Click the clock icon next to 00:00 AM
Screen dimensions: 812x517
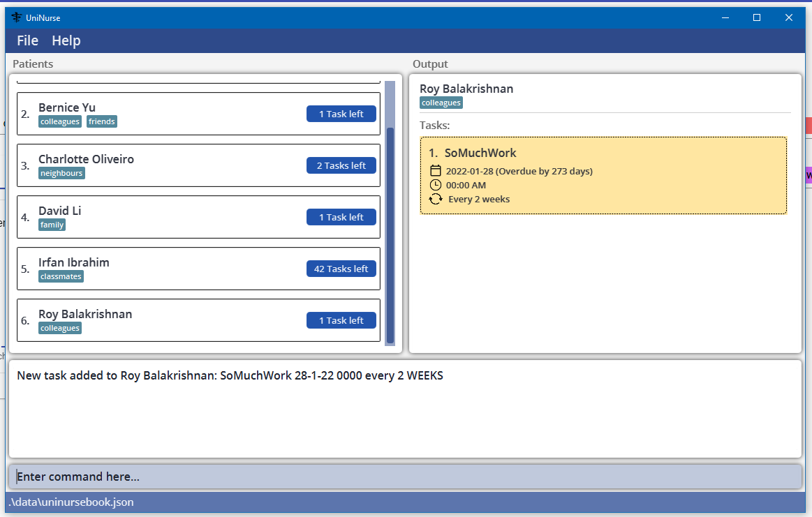(435, 185)
